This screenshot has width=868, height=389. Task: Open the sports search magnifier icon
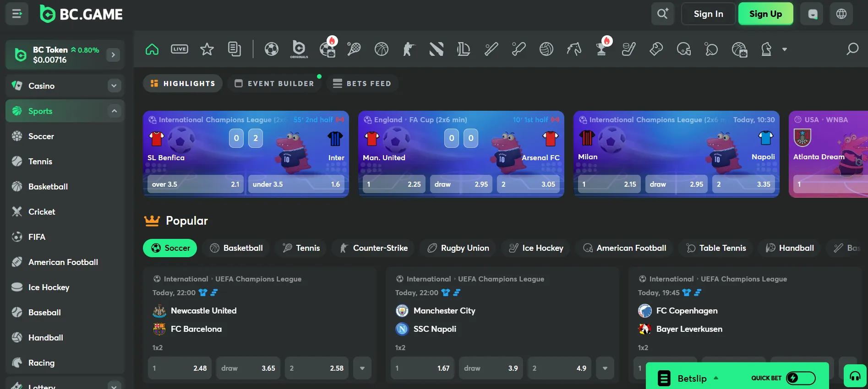click(852, 49)
